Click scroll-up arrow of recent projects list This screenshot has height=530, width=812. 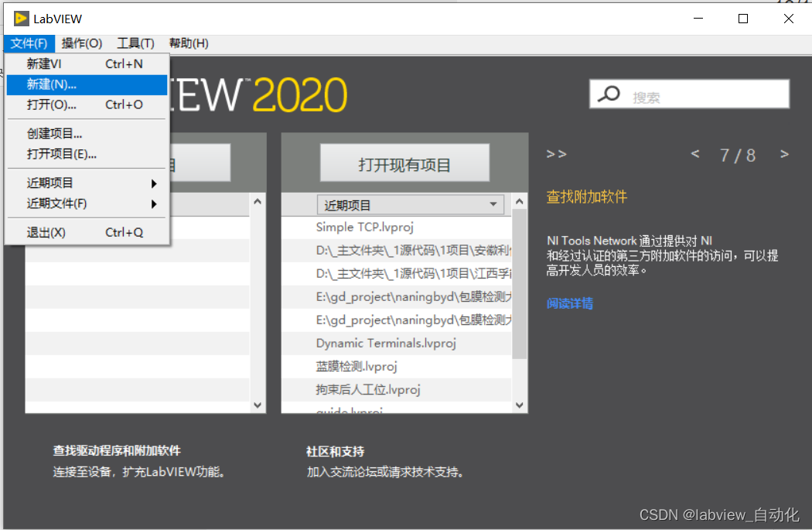point(520,201)
